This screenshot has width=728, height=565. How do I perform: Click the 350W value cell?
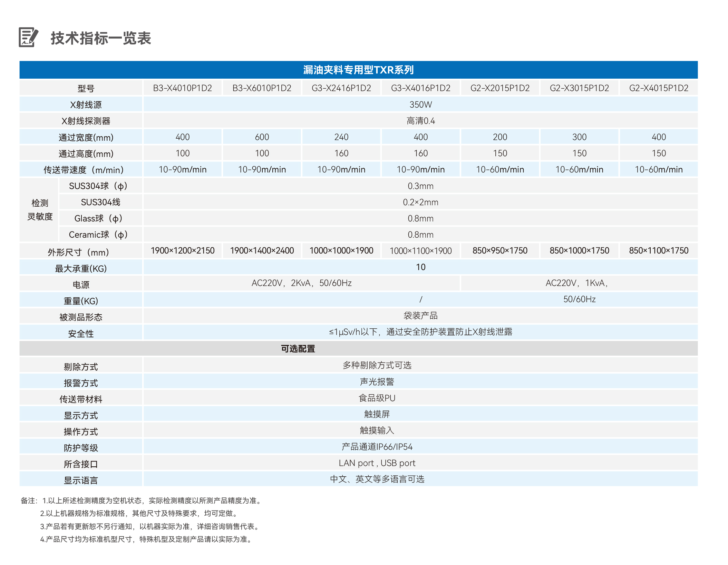pyautogui.click(x=420, y=104)
